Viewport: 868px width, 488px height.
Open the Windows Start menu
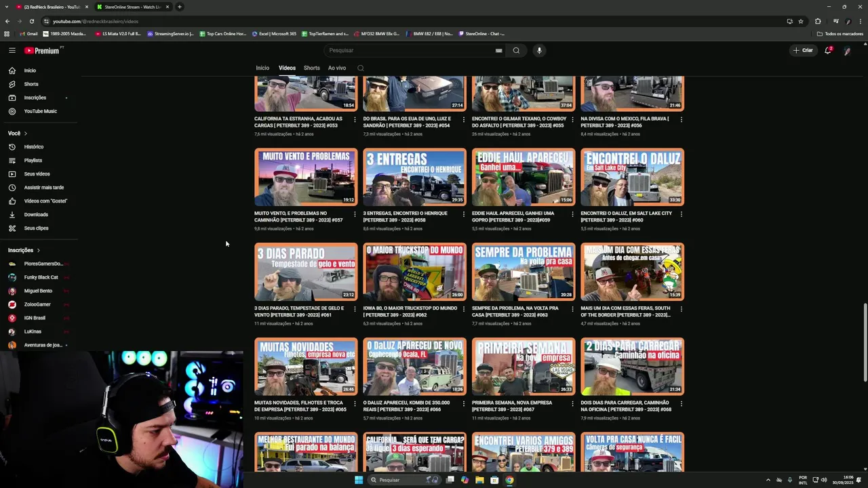click(359, 480)
